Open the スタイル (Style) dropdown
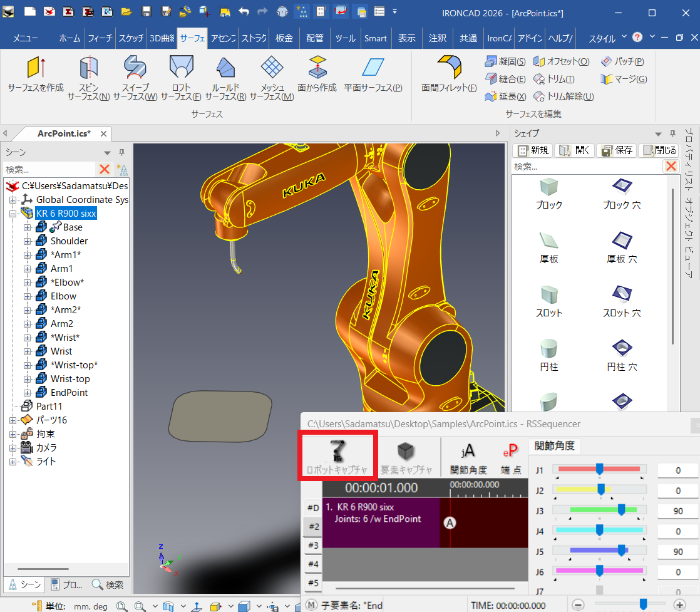This screenshot has height=612, width=700. 607,38
